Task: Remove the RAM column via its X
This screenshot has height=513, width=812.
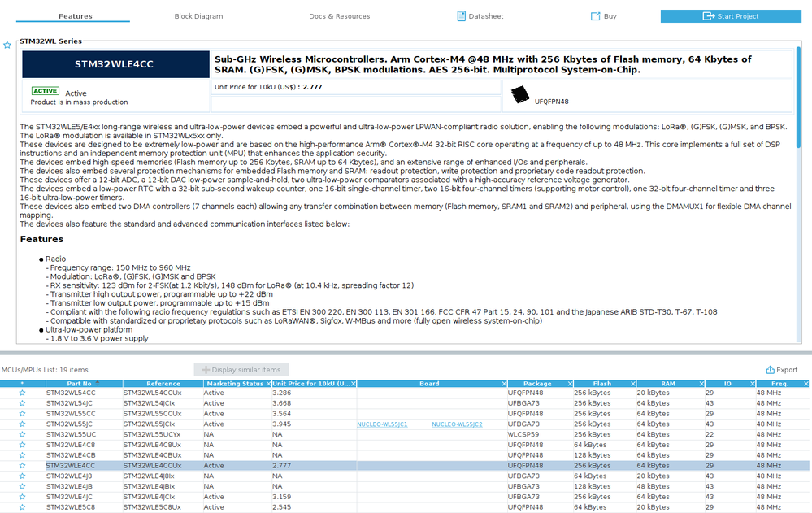Action: click(x=701, y=384)
